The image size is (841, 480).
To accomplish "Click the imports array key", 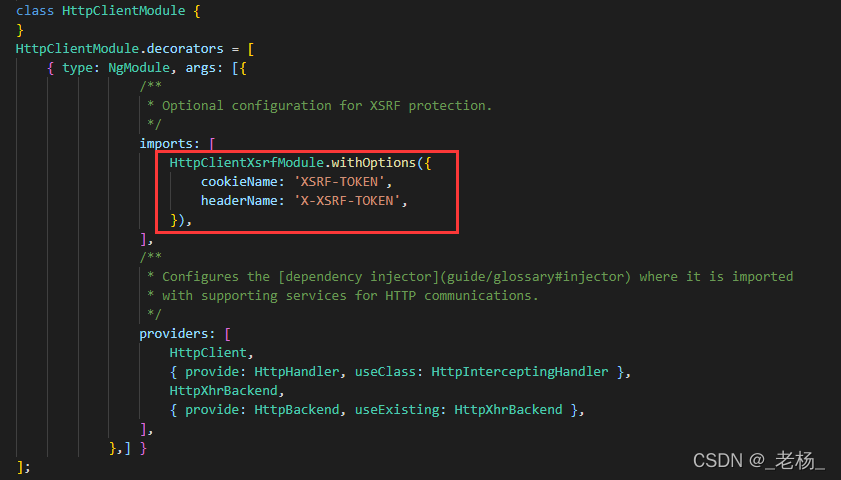I will coord(166,144).
